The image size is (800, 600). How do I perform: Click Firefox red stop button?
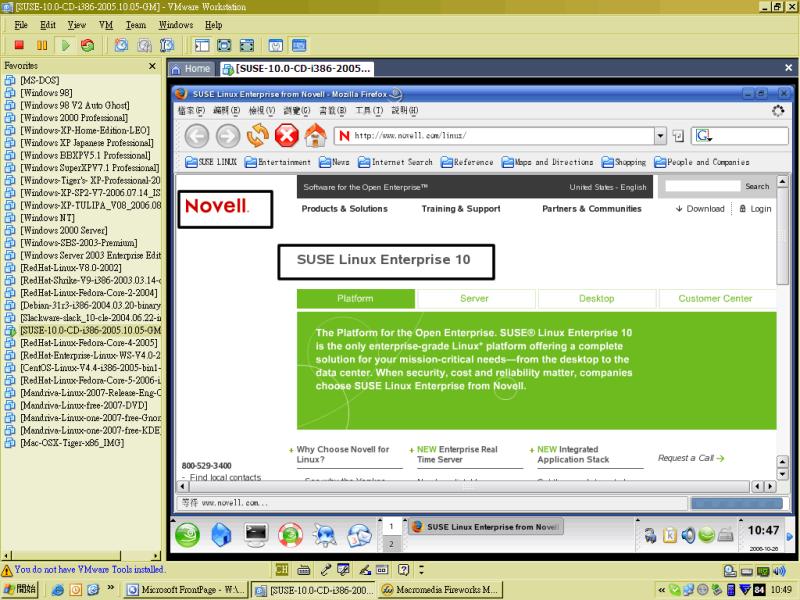pyautogui.click(x=286, y=136)
